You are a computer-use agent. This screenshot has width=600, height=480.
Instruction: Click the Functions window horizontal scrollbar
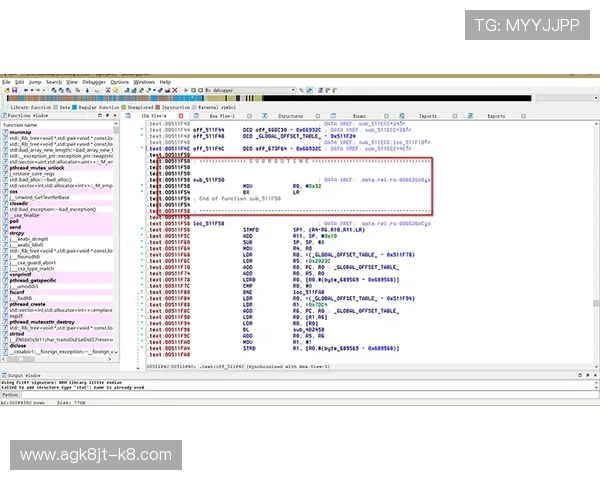click(57, 359)
